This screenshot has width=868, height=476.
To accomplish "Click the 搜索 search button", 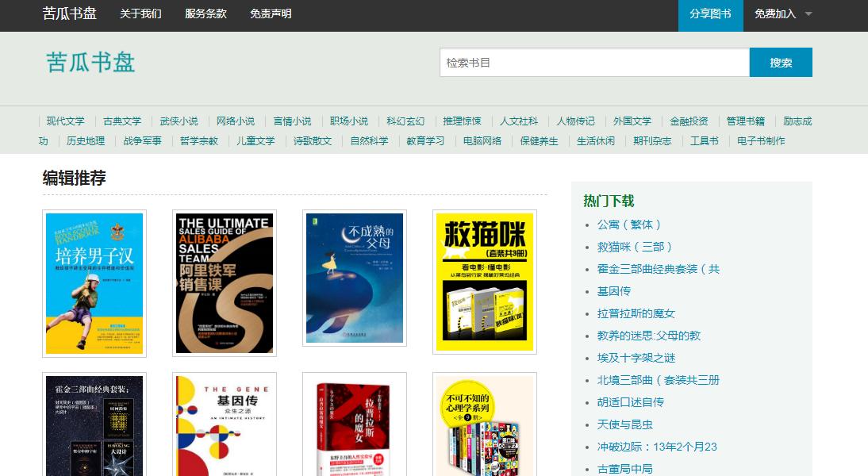I will (781, 62).
